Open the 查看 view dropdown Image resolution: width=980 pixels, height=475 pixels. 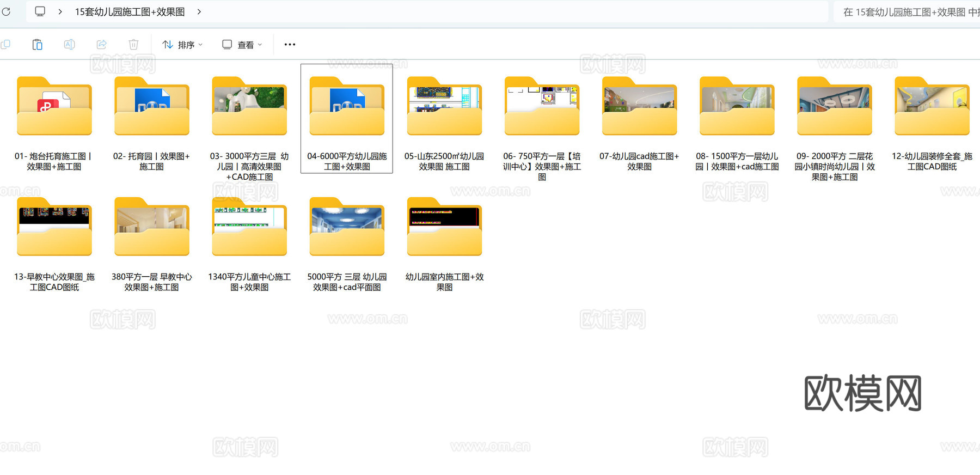click(242, 45)
